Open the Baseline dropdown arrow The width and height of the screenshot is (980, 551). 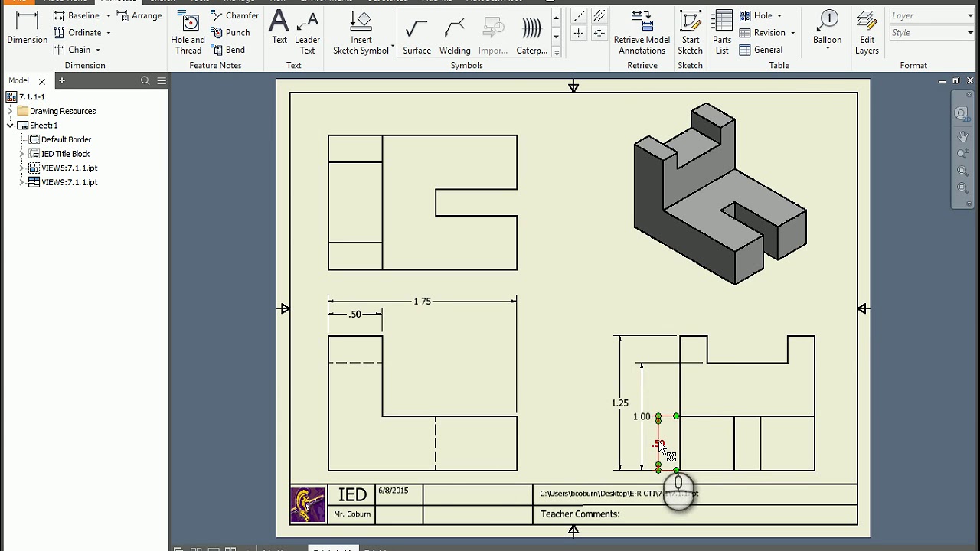point(108,16)
